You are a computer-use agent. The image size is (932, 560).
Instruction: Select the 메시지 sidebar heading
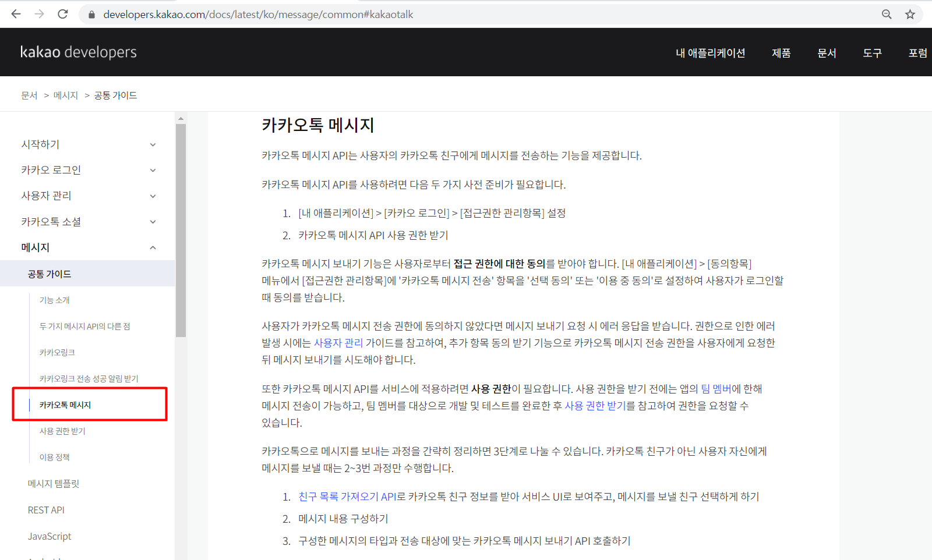[x=36, y=247]
